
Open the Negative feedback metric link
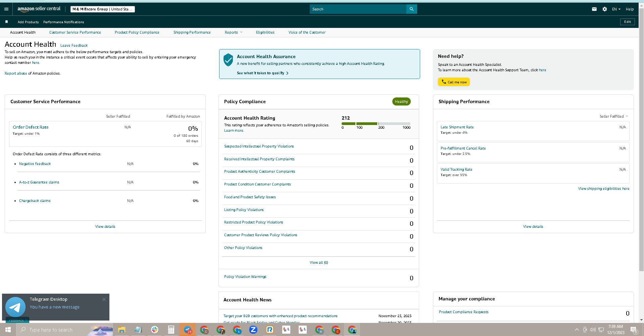click(35, 164)
